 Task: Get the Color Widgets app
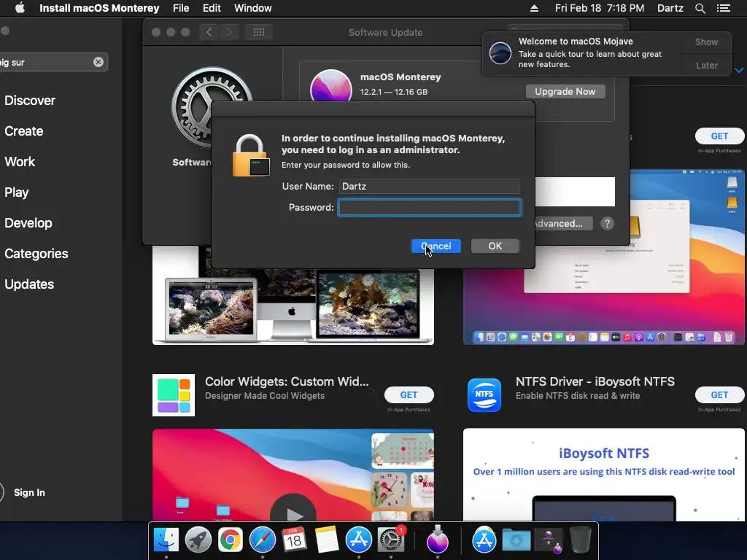coord(409,394)
